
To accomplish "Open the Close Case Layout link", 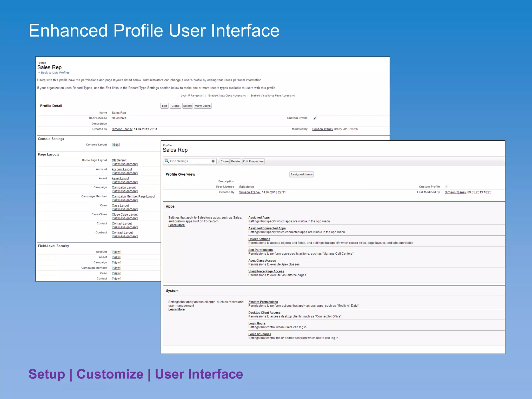I will (125, 215).
